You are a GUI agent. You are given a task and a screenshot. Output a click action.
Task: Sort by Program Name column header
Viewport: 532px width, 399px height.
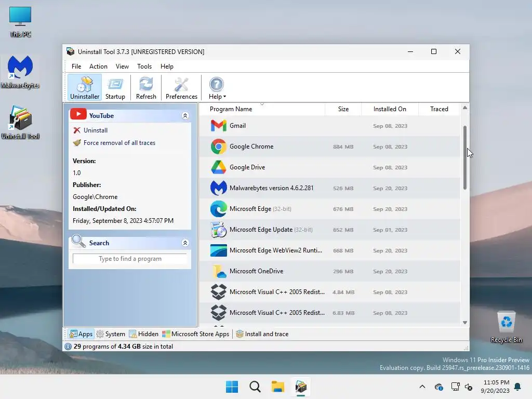pyautogui.click(x=262, y=109)
